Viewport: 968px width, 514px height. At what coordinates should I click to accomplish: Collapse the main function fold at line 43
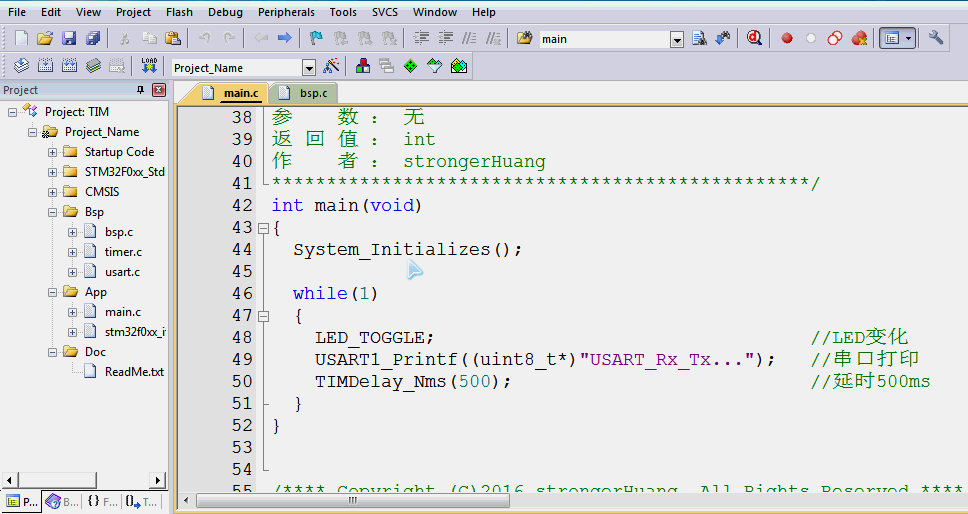pyautogui.click(x=263, y=228)
